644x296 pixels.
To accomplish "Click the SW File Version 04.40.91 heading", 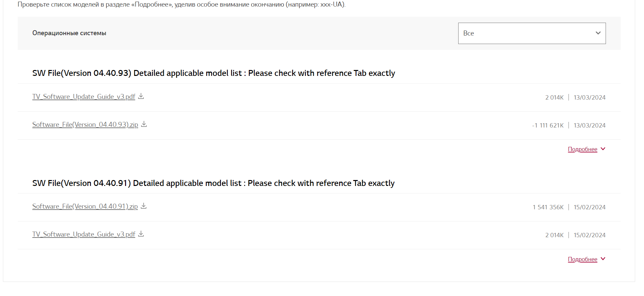I will (x=213, y=183).
